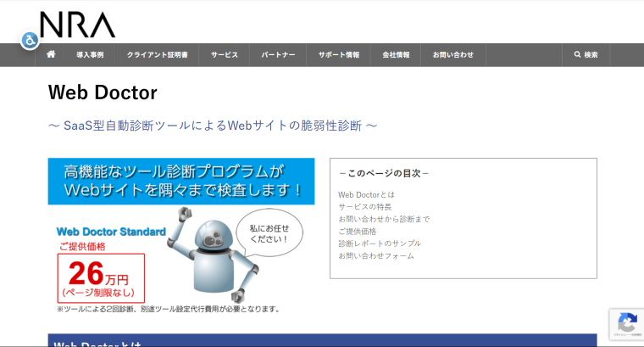The width and height of the screenshot is (644, 347).
Task: Click the ※ツールによる2回診断 footnote
Action: tap(169, 309)
